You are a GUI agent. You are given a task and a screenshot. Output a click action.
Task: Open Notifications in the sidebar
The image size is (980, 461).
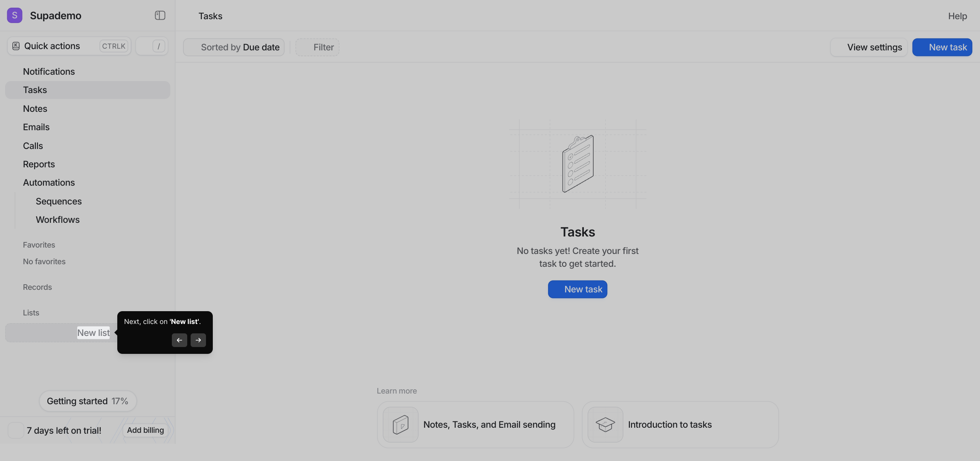pos(49,72)
